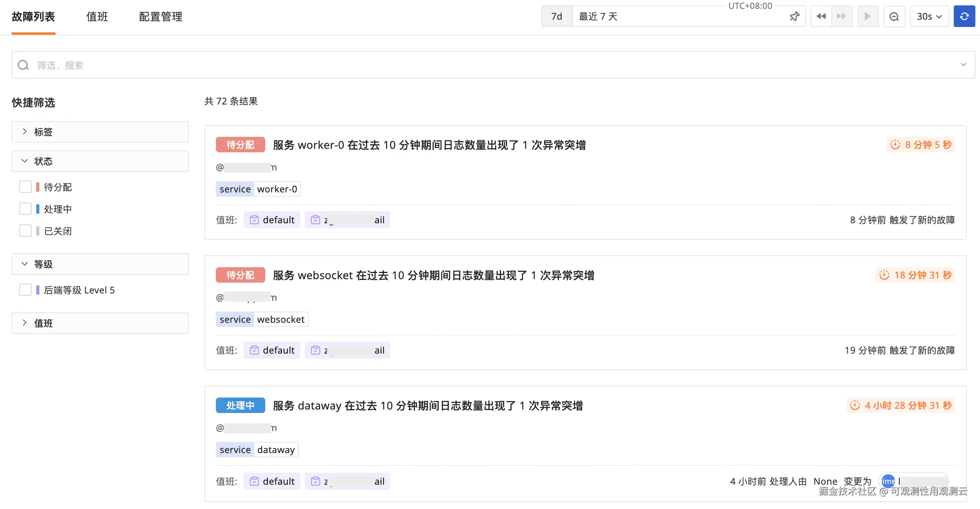
Task: Open the 配置管理 tab
Action: pos(160,17)
